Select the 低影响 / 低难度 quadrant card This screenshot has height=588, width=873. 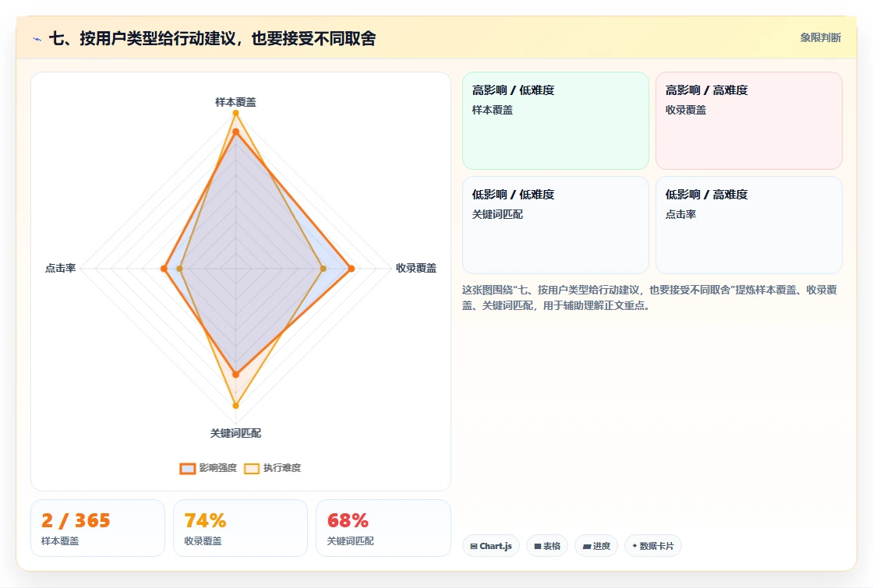[556, 225]
